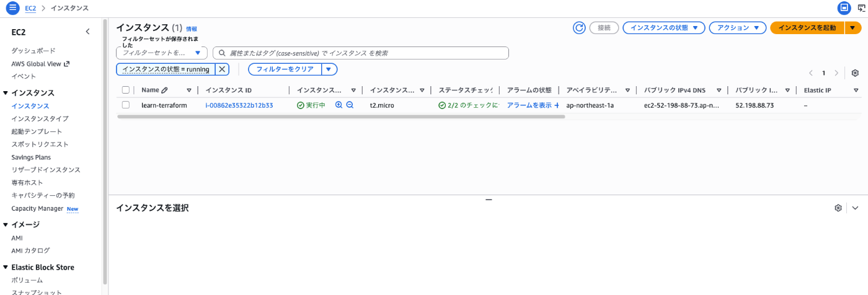This screenshot has width=868, height=295.
Task: Click the zoom-out magnifier in the instance row
Action: coord(350,105)
